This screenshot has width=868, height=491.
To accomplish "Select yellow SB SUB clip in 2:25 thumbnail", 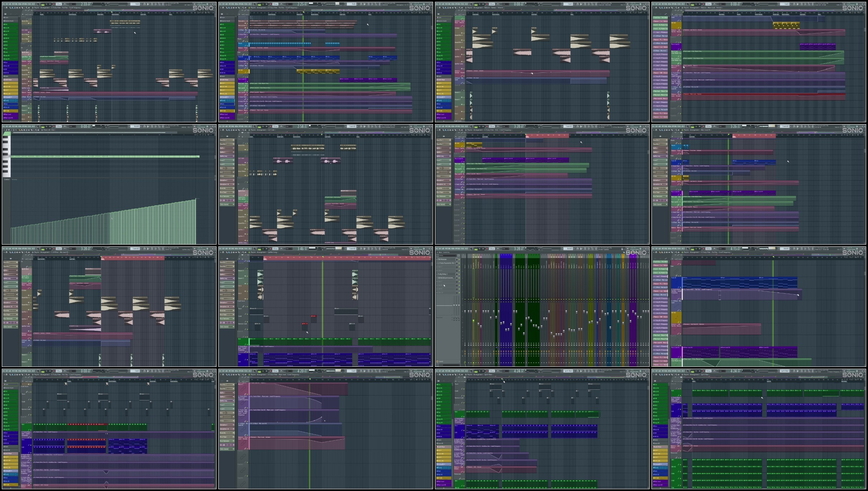I will 318,71.
